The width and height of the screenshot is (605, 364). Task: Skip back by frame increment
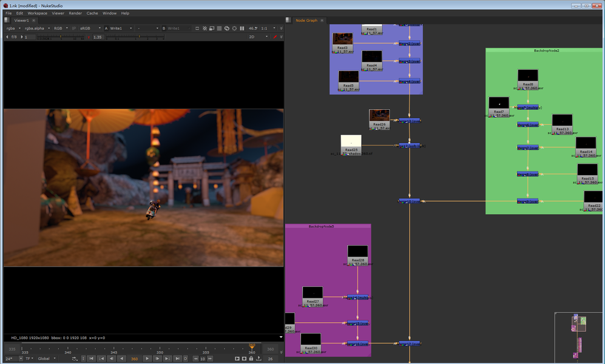click(195, 359)
